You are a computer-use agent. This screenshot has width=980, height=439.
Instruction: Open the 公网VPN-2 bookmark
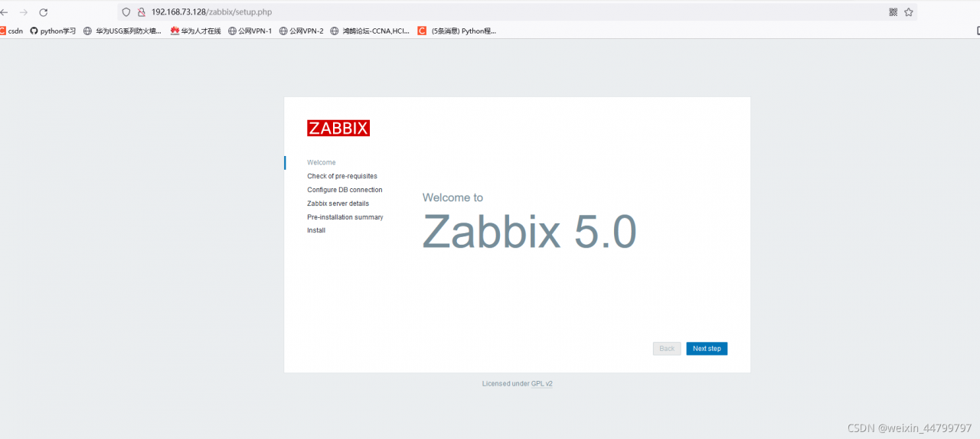pyautogui.click(x=302, y=31)
